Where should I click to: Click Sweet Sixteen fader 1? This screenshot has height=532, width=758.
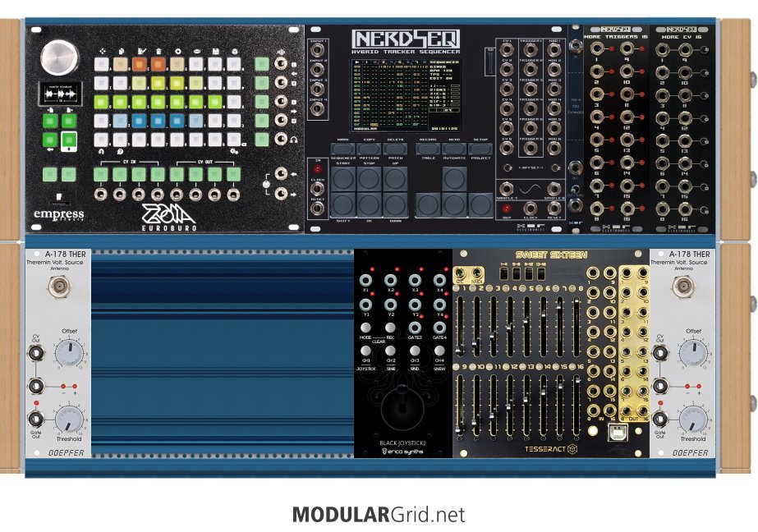click(x=460, y=327)
